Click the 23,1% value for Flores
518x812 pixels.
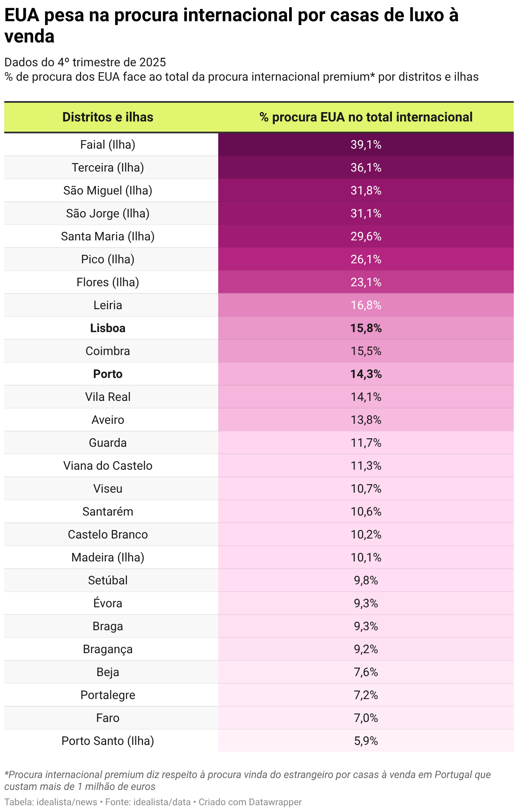pos(366,282)
